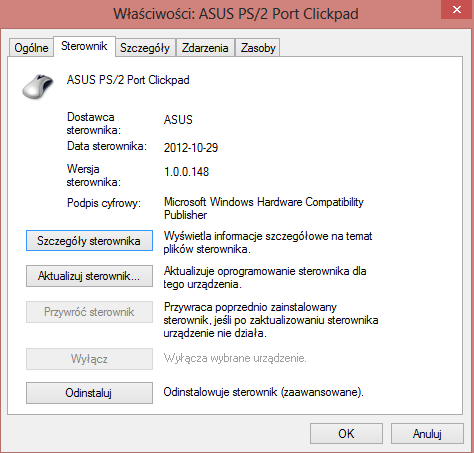This screenshot has width=474, height=453.
Task: Click the Microsoft Windows Hardware Compatibility Publisher text
Action: 264,208
